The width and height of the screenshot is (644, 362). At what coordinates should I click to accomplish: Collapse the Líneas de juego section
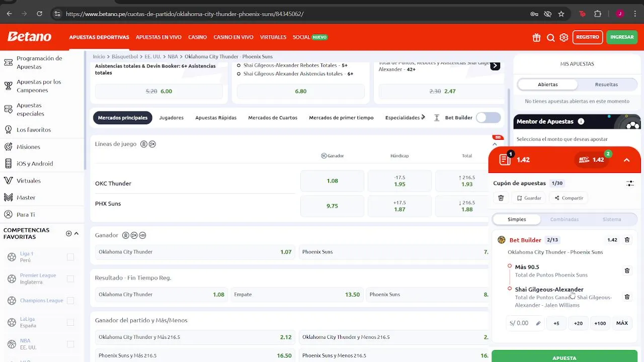coord(495,144)
